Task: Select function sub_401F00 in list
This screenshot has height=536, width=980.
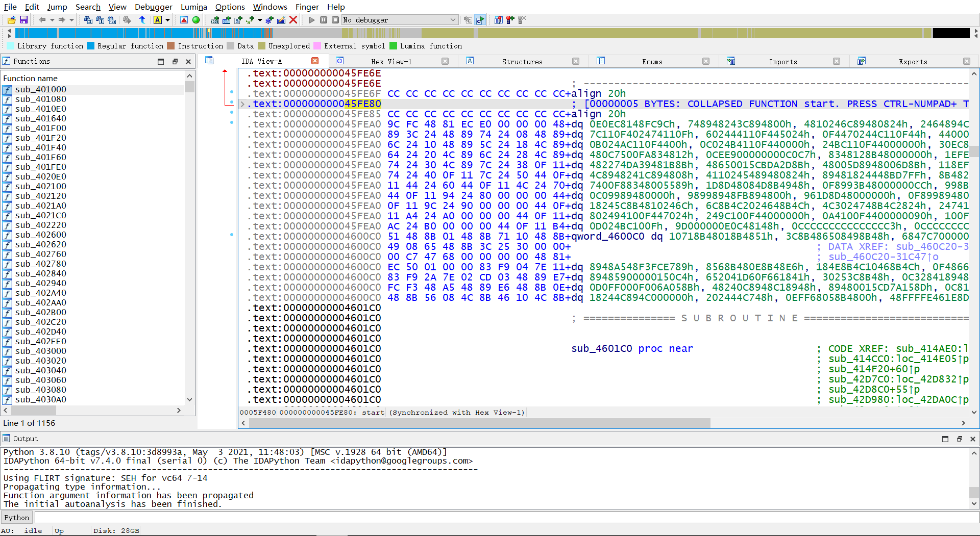Action: click(40, 128)
